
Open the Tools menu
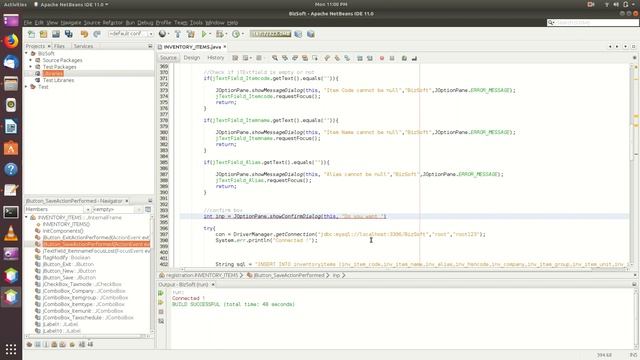click(x=196, y=22)
